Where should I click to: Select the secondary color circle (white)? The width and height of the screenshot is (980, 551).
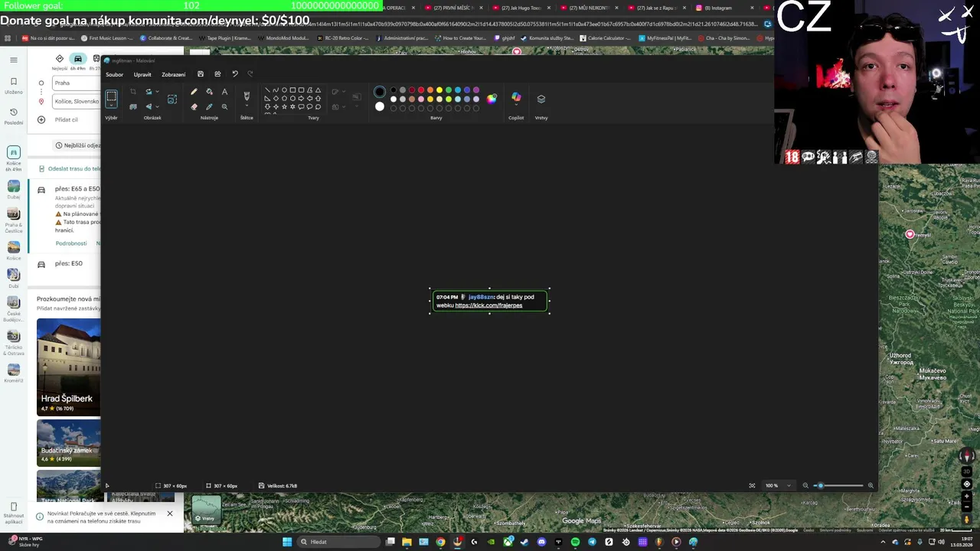(380, 106)
